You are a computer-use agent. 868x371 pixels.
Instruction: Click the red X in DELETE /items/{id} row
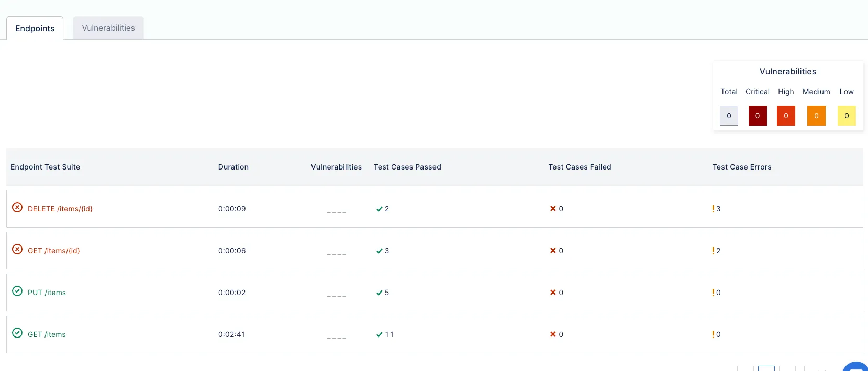553,209
